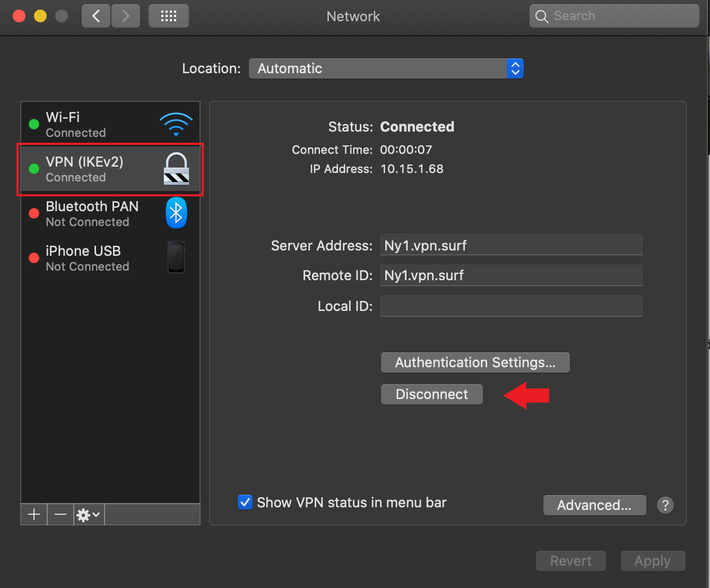Viewport: 710px width, 588px height.
Task: Open the Show All preferences grid icon
Action: (168, 16)
